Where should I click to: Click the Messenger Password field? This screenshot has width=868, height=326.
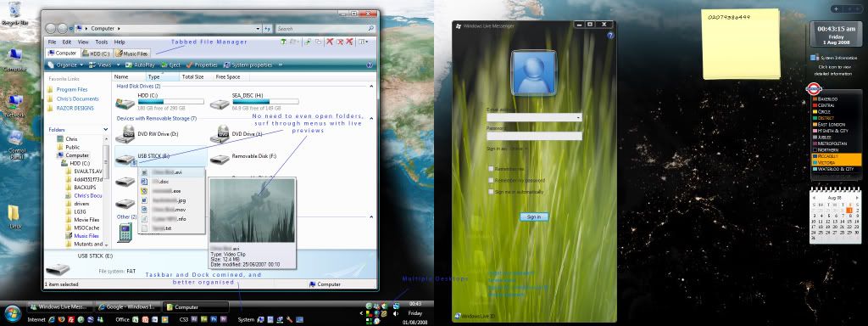coord(534,136)
